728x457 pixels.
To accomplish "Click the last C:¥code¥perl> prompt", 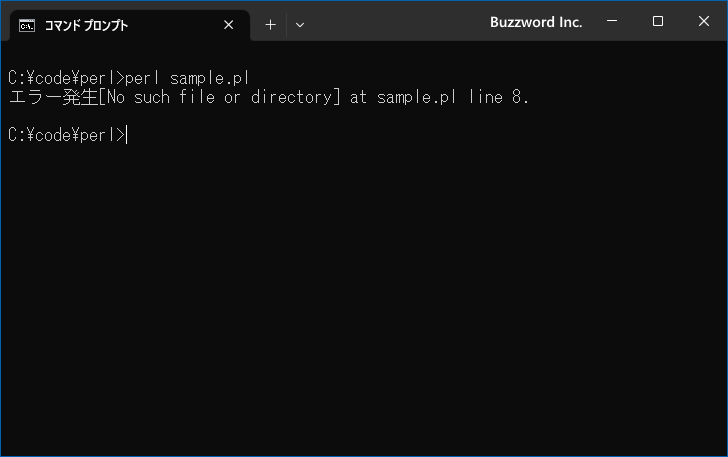I will coord(66,135).
